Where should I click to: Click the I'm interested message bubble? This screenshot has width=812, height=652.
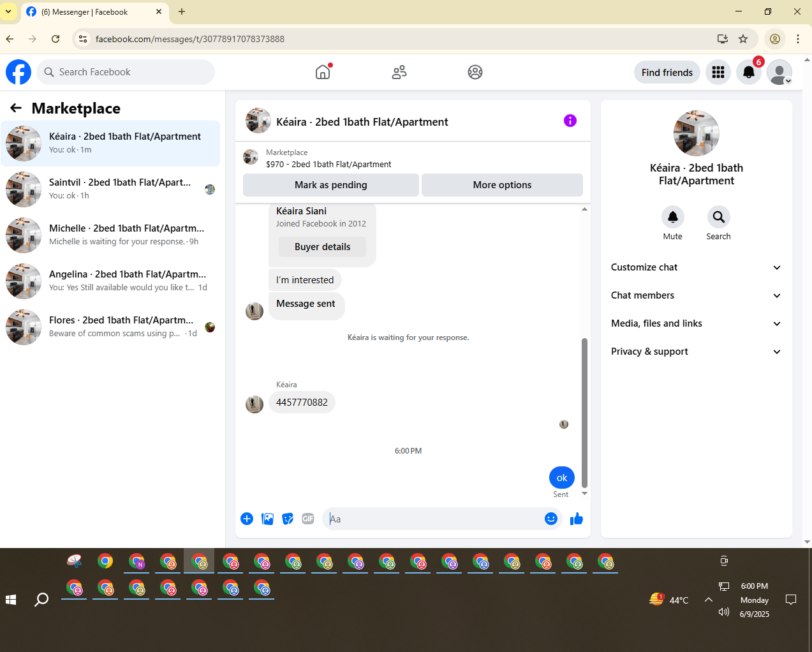[x=305, y=280]
